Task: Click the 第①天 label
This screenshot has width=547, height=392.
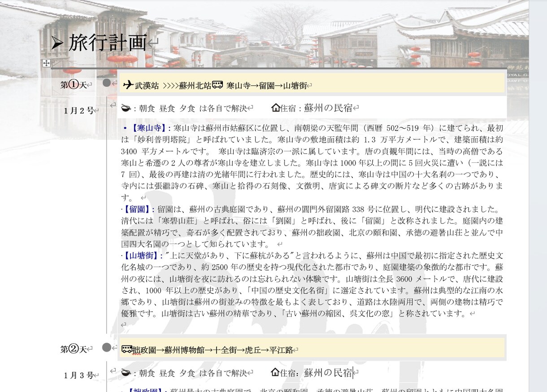Action: pos(74,85)
